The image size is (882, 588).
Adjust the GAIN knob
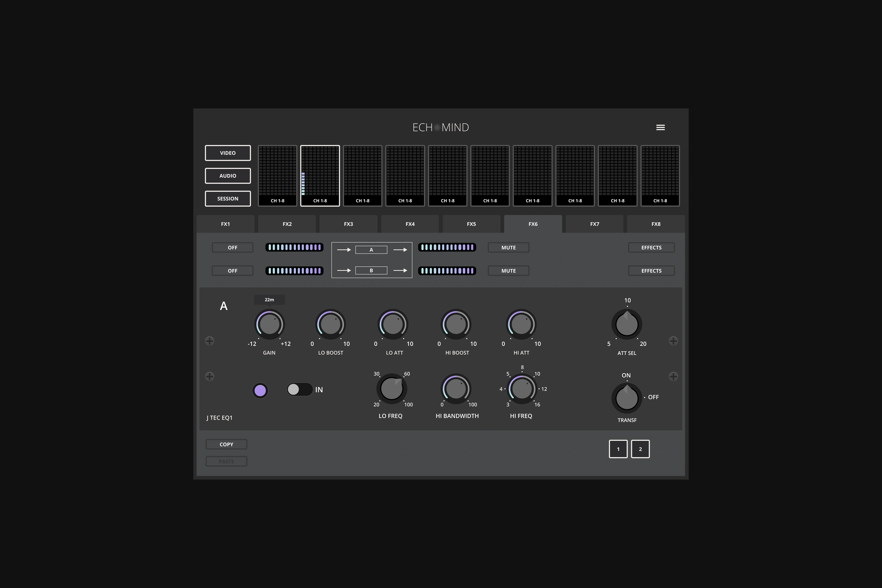pos(269,324)
